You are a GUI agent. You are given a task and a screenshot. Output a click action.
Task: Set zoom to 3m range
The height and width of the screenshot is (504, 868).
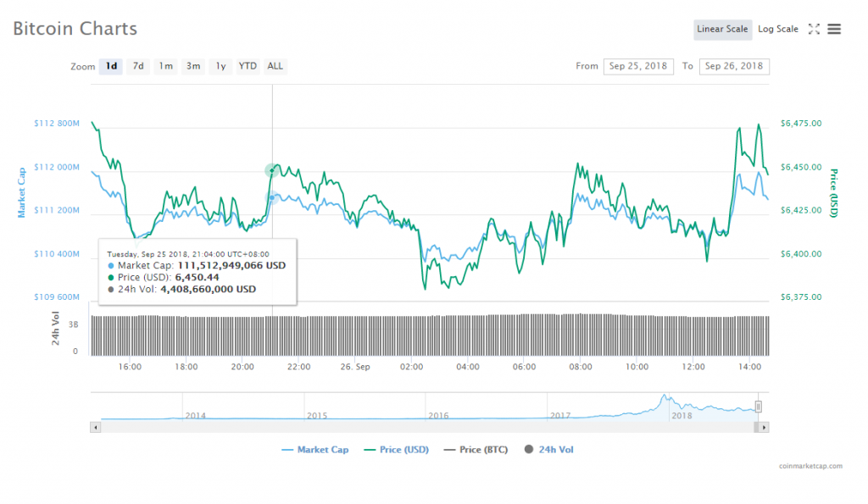[x=193, y=66]
